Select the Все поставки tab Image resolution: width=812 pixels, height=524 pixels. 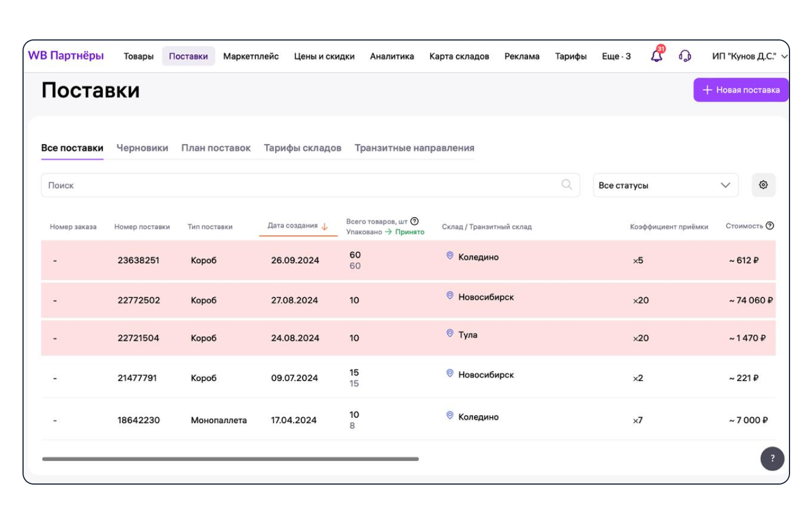pos(72,148)
